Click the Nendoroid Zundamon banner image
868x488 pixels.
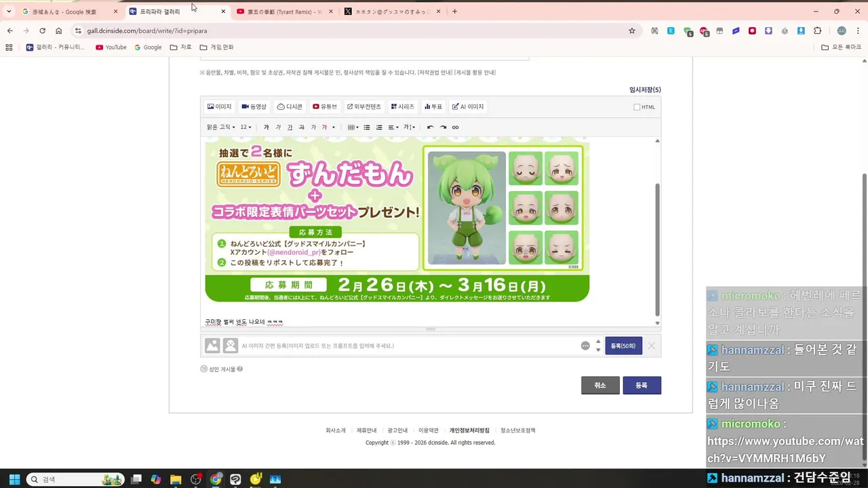tap(397, 220)
